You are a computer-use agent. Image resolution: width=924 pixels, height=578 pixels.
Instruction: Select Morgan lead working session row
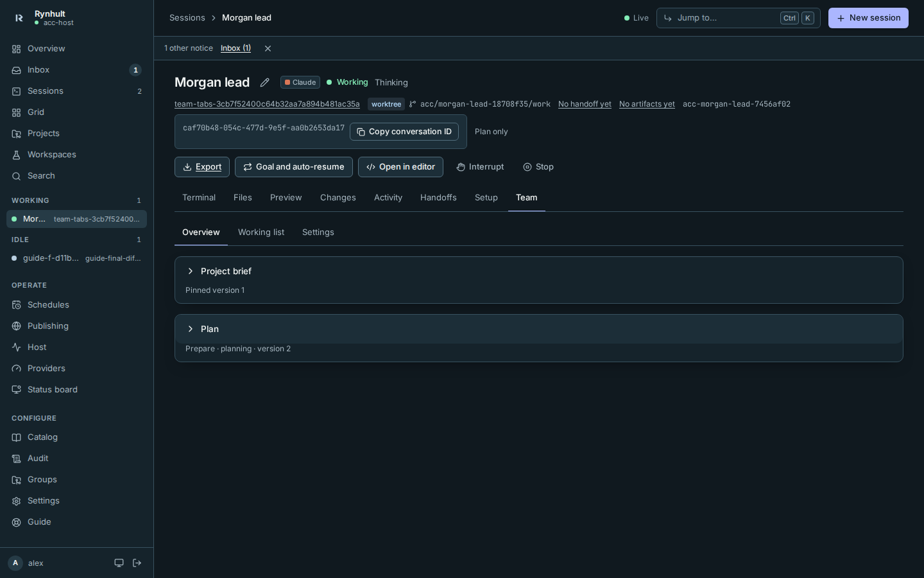pyautogui.click(x=76, y=219)
